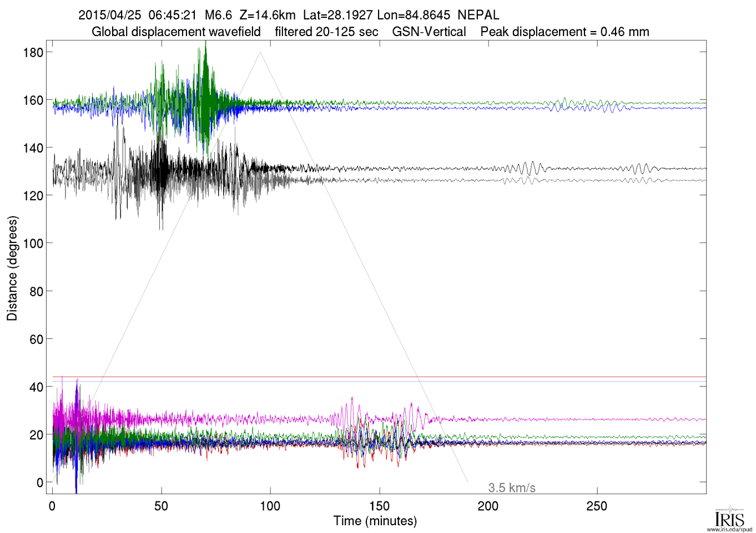
Task: Select the Global displacement wavefield heading
Action: point(176,32)
